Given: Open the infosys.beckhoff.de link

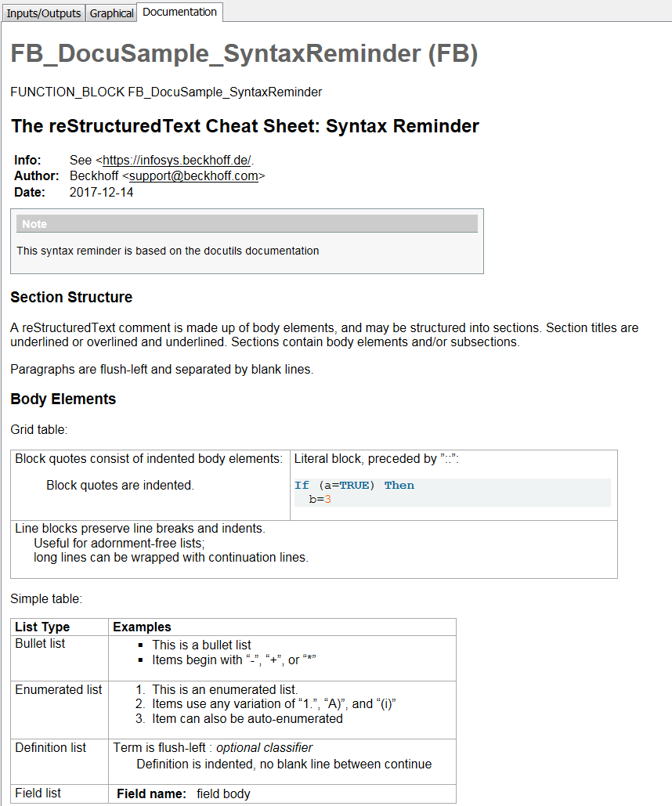Looking at the screenshot, I should pos(176,161).
